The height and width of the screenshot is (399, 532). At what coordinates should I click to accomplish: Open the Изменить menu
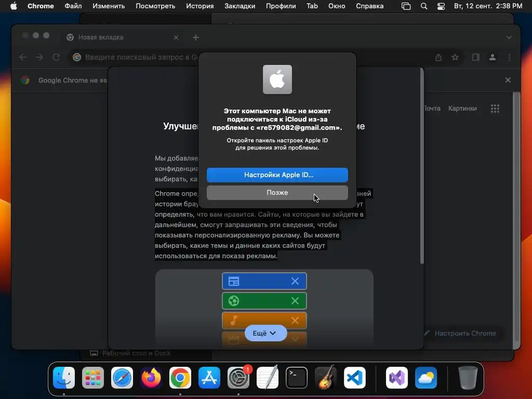click(x=109, y=6)
